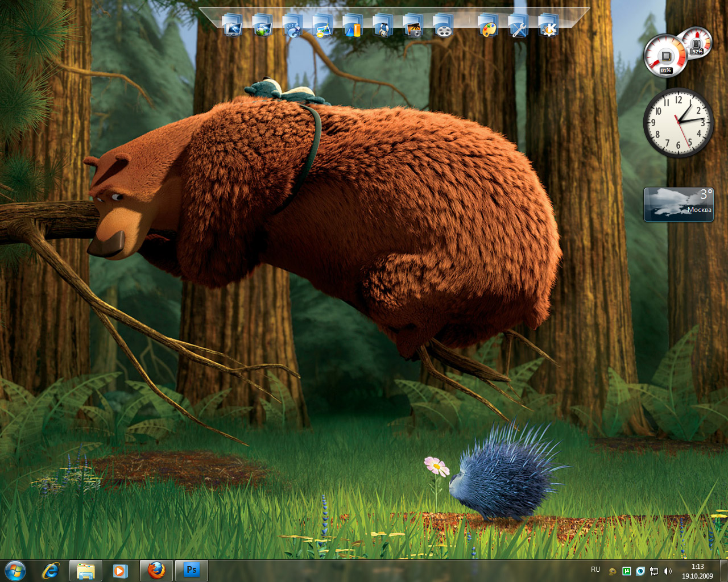Viewport: 728px width, 582px height.
Task: Open the gear K folder in dock
Action: pyautogui.click(x=548, y=26)
